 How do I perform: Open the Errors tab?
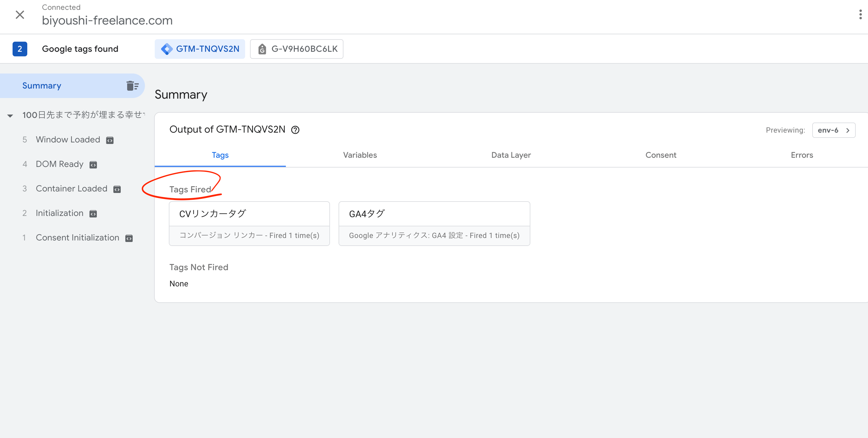(802, 155)
